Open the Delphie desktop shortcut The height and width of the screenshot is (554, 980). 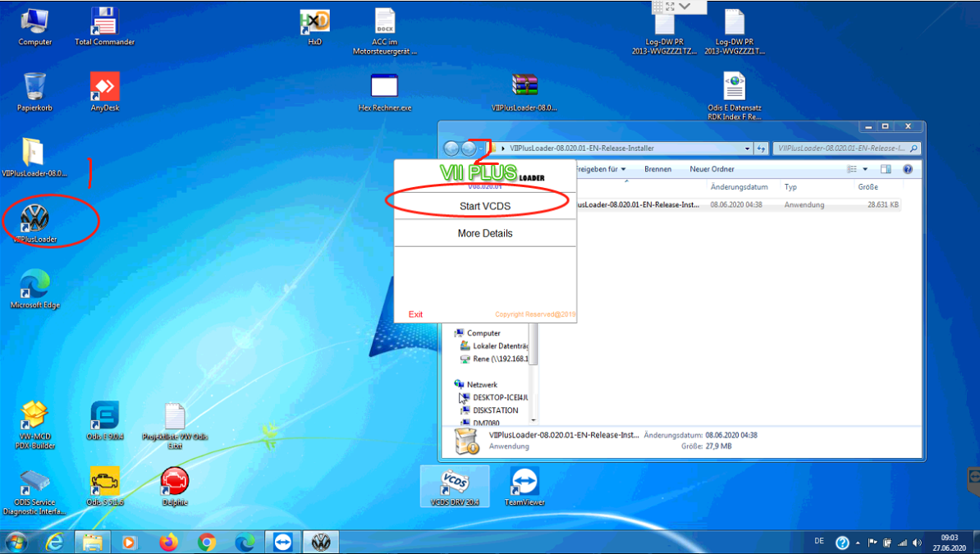(174, 484)
